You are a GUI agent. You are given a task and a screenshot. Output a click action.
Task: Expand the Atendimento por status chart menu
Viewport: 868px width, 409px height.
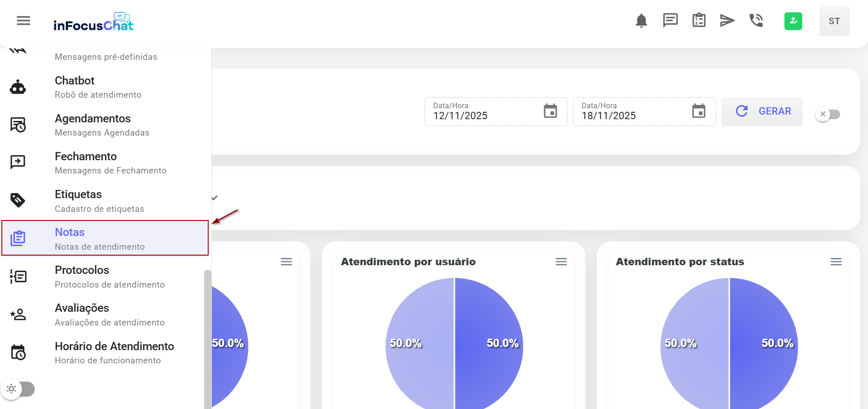click(836, 262)
